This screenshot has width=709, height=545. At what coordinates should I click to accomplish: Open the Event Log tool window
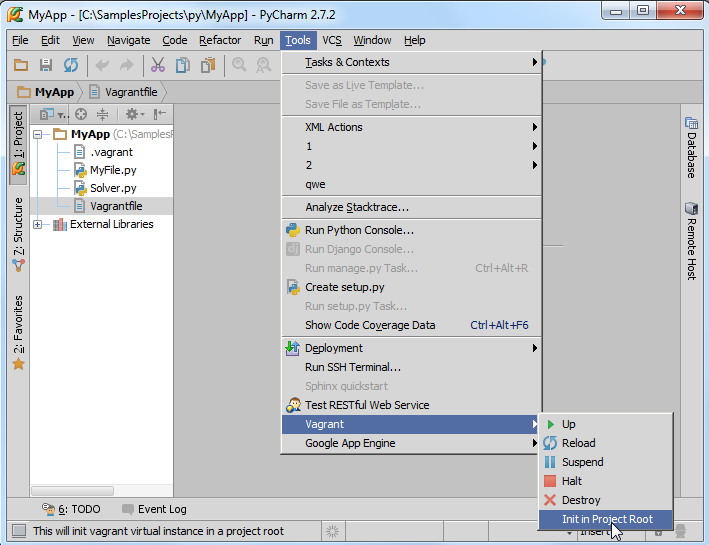point(154,509)
